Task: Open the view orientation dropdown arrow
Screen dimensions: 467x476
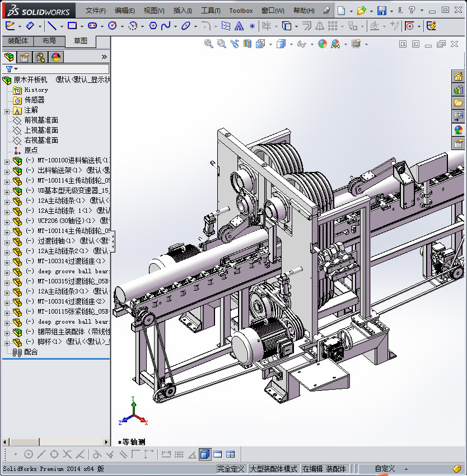Action: point(271,45)
